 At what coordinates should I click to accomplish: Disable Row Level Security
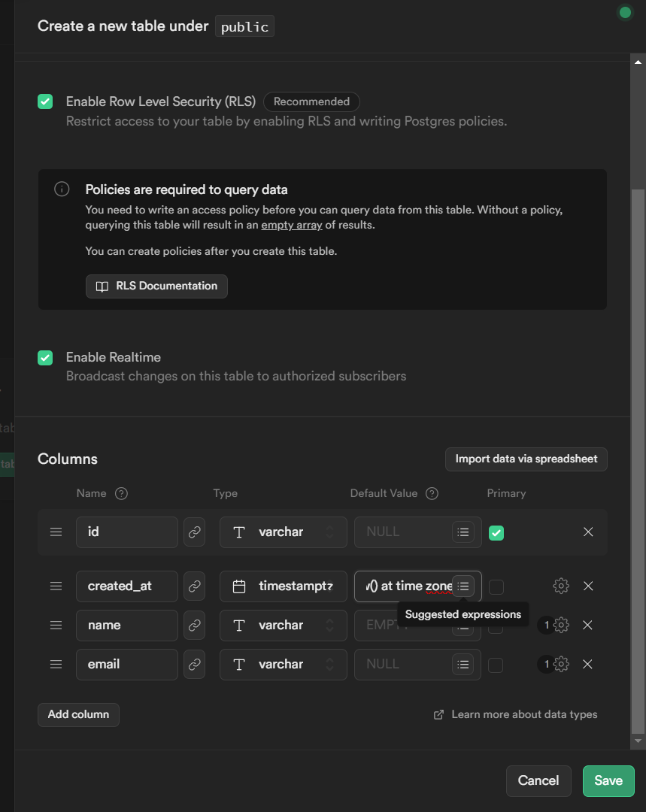(45, 101)
